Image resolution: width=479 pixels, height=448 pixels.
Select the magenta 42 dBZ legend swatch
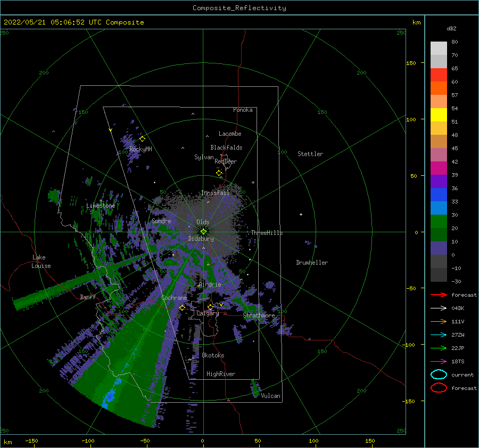439,168
